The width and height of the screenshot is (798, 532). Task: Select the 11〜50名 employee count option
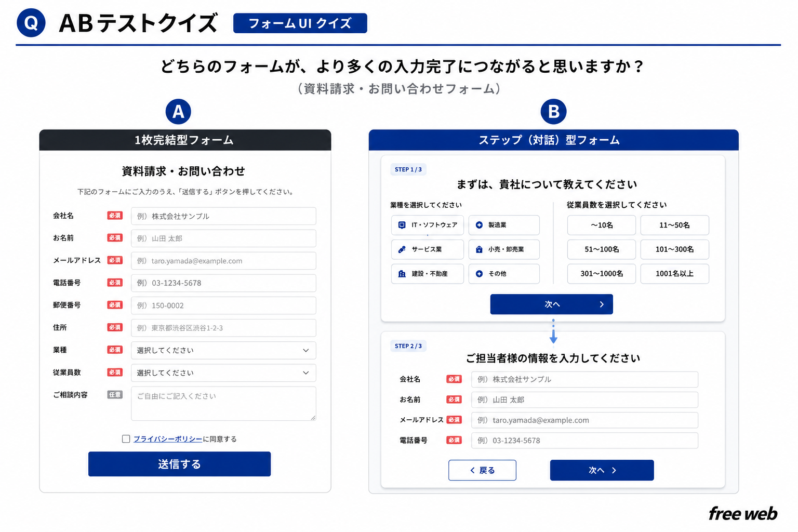tap(674, 225)
